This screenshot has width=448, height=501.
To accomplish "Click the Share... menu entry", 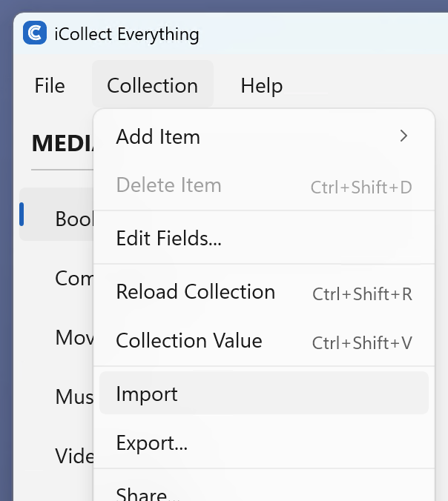I will [147, 492].
